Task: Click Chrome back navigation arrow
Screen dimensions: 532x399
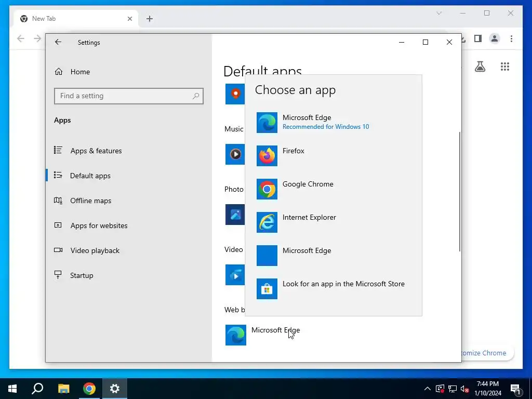Action: (21, 38)
